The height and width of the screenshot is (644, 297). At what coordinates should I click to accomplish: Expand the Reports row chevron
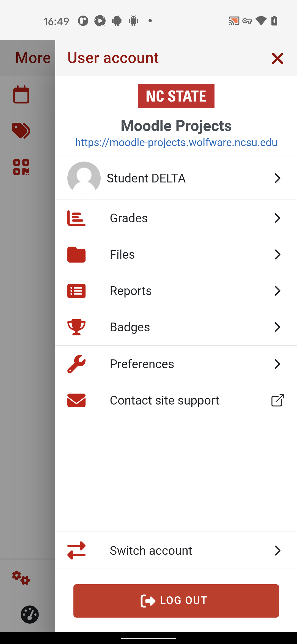(277, 291)
